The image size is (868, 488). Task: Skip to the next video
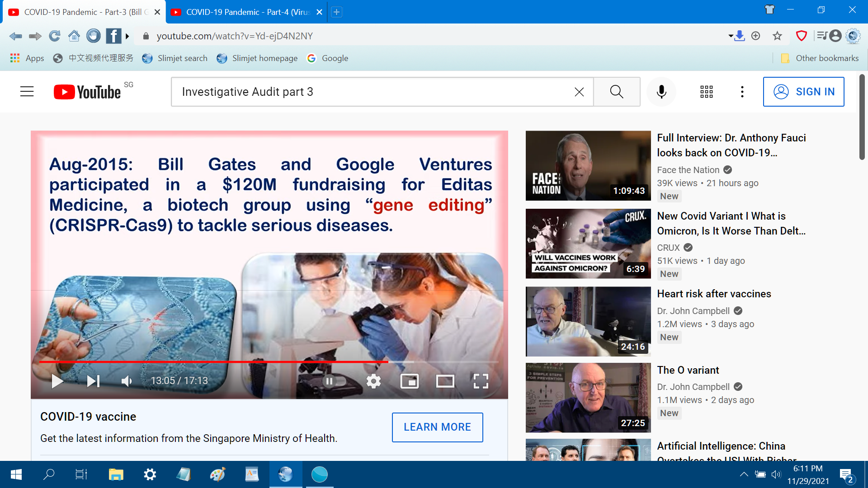93,381
